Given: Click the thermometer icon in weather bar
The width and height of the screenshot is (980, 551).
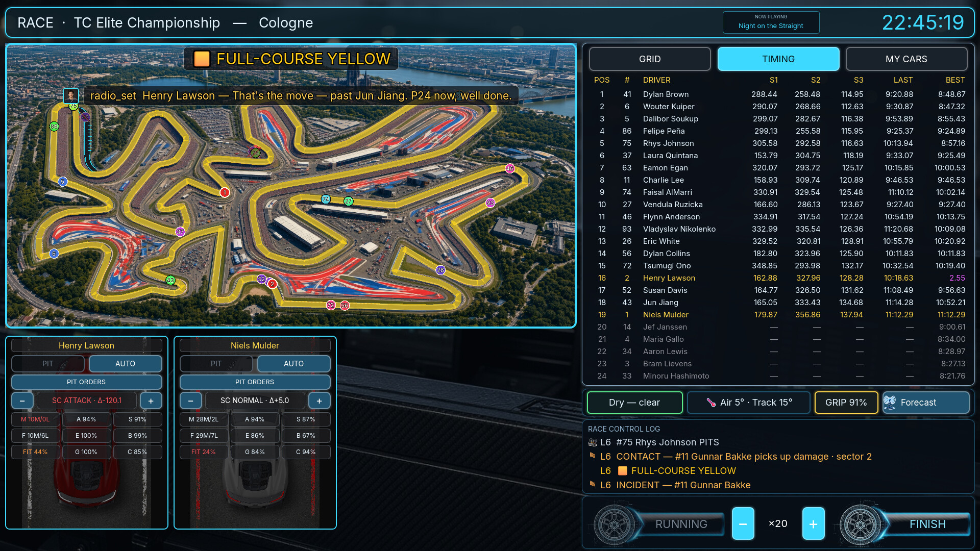Looking at the screenshot, I should click(711, 403).
